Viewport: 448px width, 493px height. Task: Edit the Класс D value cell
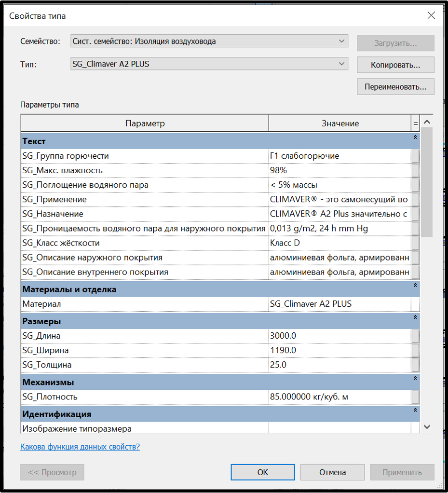coord(340,243)
